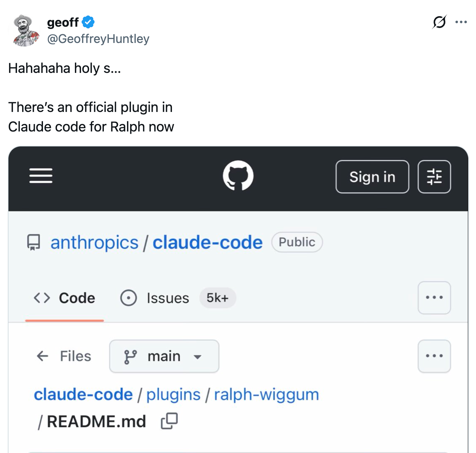Viewport: 476px width, 453px height.
Task: Copy the README.md file path
Action: [169, 421]
